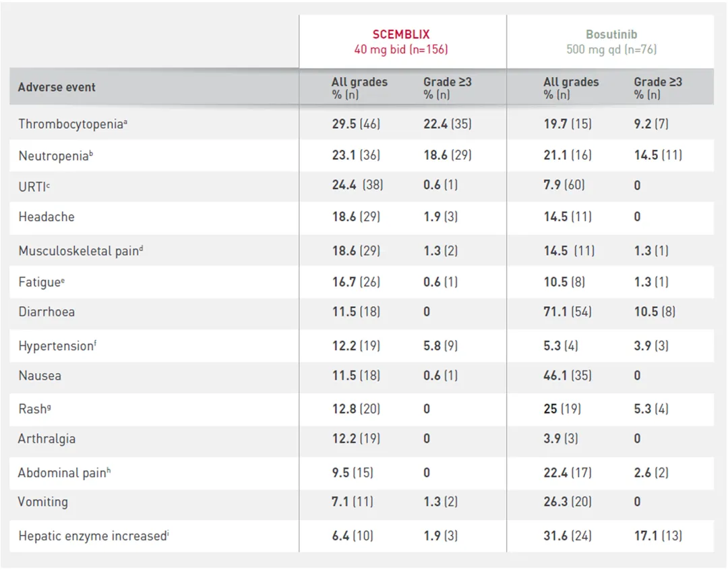Click the 17.1 (13) hepatic enzyme value
Viewport: 728px width, 570px height.
click(658, 536)
